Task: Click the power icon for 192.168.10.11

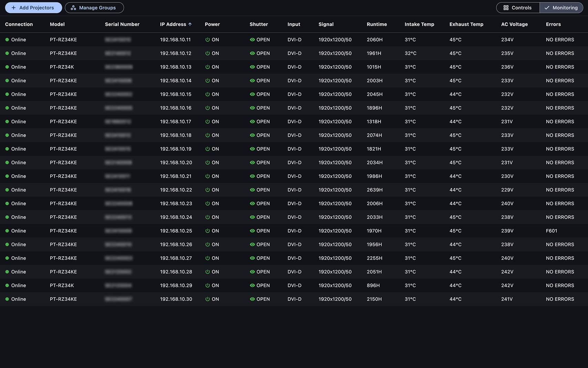Action: [x=207, y=40]
